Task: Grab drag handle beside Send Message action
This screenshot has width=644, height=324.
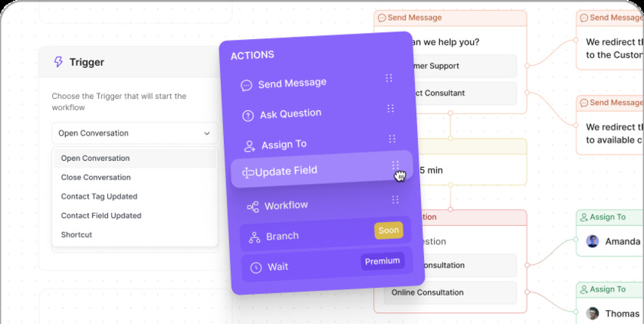Action: [389, 78]
